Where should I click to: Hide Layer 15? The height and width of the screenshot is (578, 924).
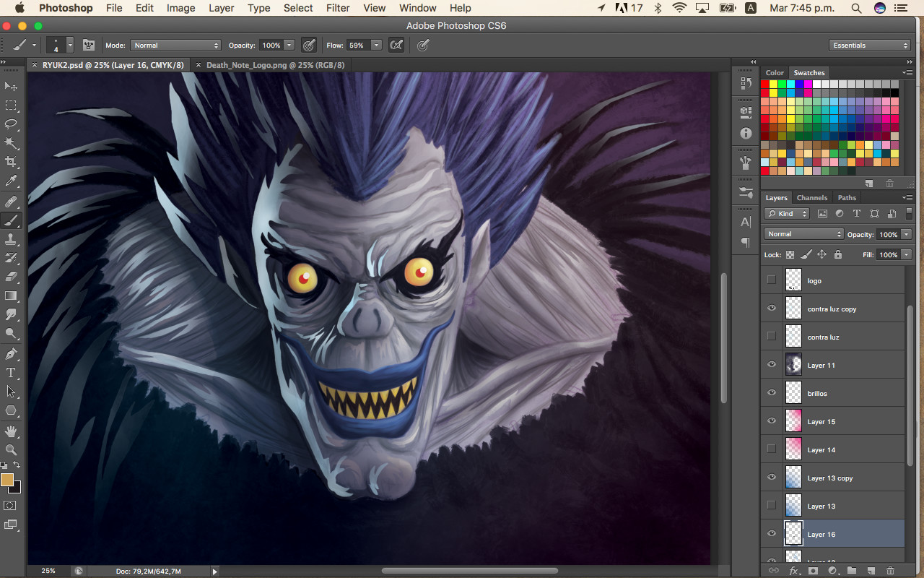[771, 421]
